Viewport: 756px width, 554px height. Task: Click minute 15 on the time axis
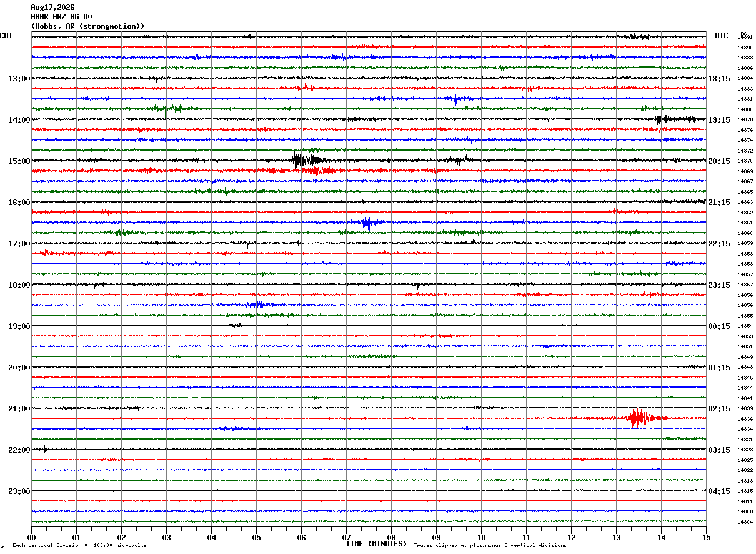(x=706, y=537)
